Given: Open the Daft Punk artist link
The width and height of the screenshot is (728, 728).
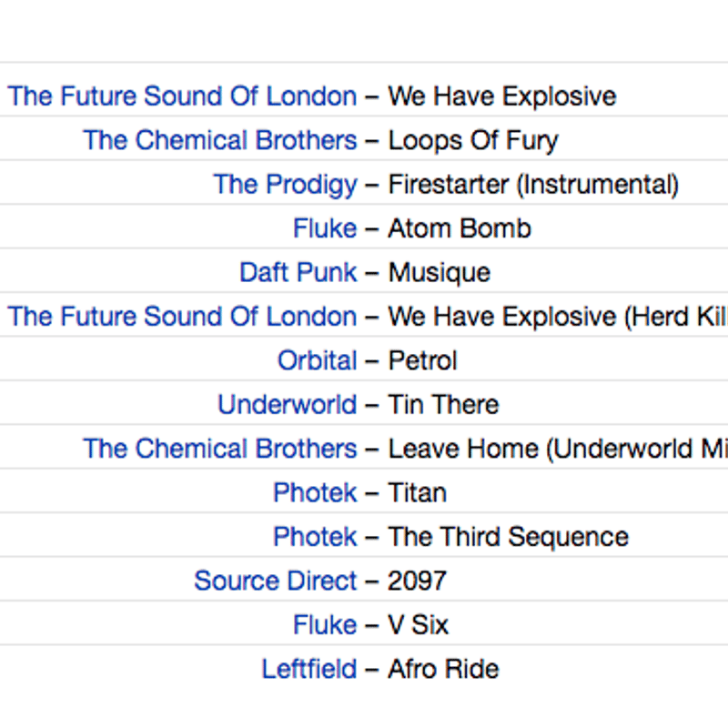Looking at the screenshot, I should [x=298, y=272].
